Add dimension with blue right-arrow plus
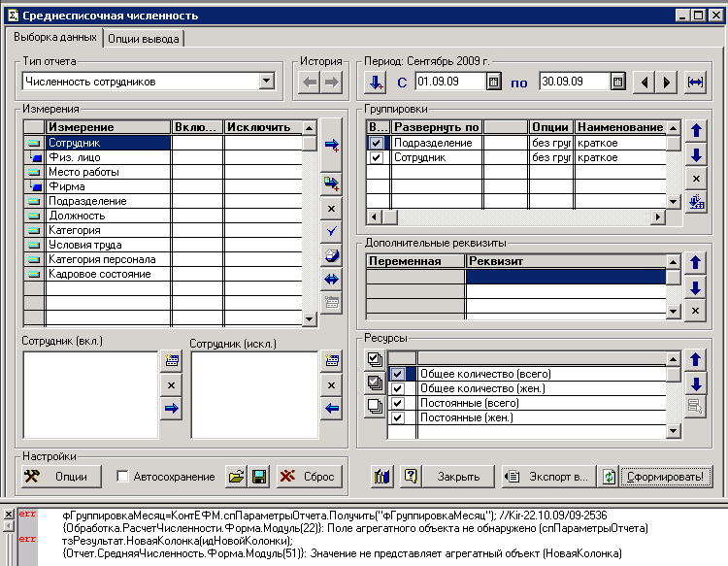This screenshot has width=728, height=566. [x=332, y=146]
